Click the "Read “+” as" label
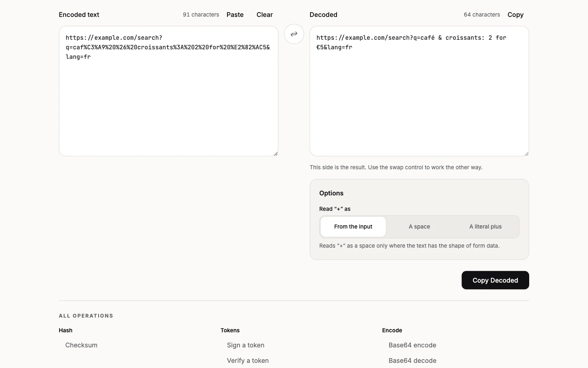Screen dimensions: 588x368 335,209
